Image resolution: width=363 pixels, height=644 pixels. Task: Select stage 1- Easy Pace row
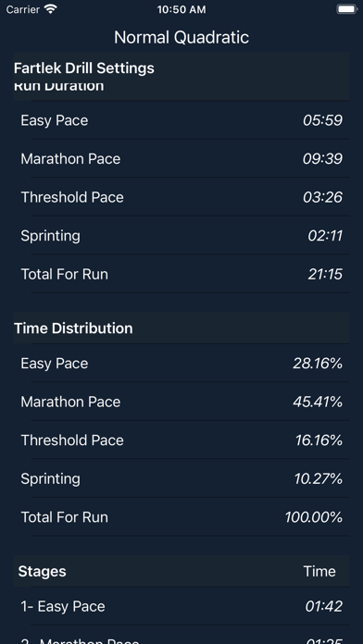[181, 606]
